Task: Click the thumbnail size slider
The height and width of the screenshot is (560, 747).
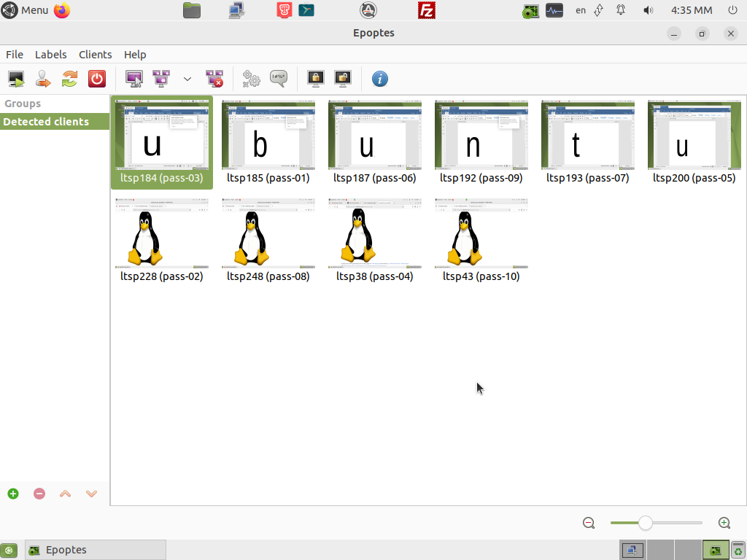Action: [646, 523]
